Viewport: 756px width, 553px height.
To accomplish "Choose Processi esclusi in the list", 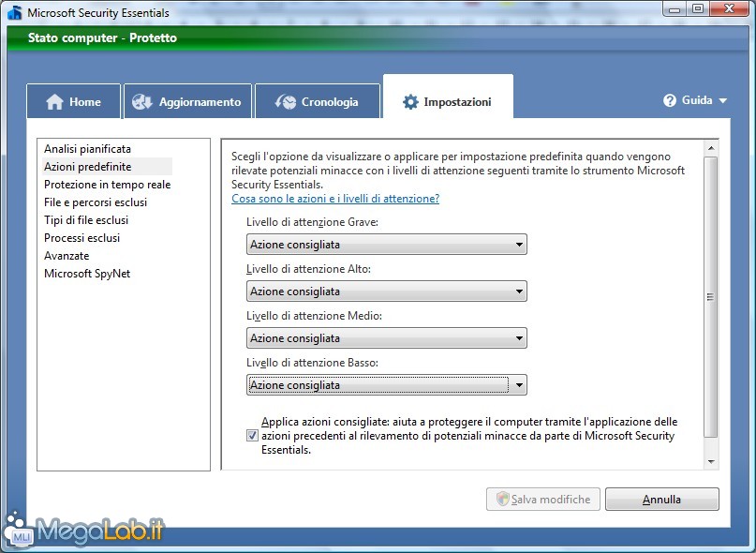I will [82, 238].
